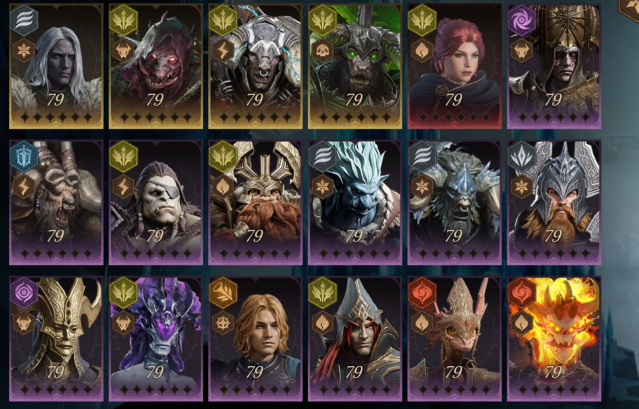
Task: Click the orange laurel faction icon on blond man
Action: tap(223, 292)
